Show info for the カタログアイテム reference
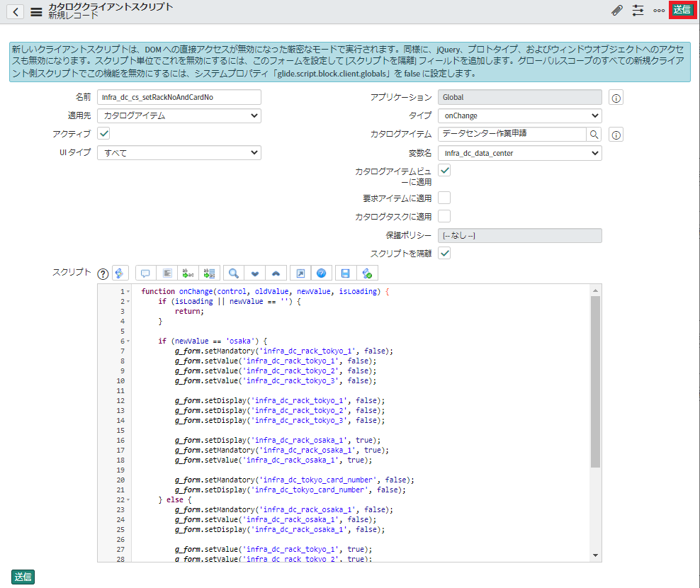Image resolution: width=700 pixels, height=588 pixels. [x=616, y=135]
